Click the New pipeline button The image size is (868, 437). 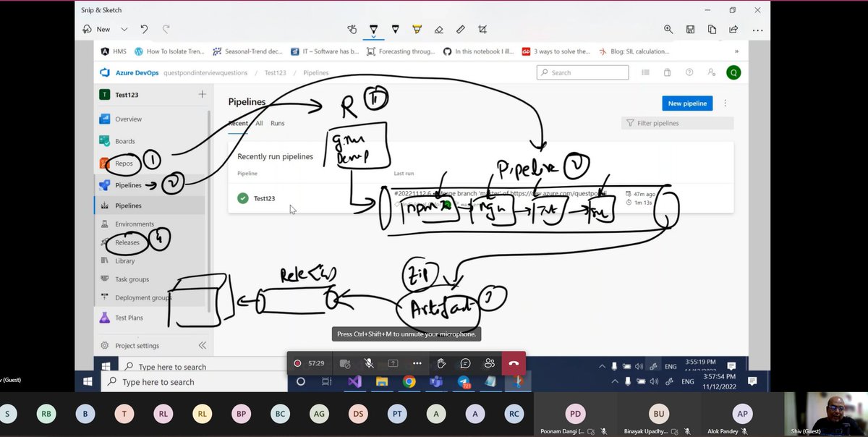click(687, 103)
